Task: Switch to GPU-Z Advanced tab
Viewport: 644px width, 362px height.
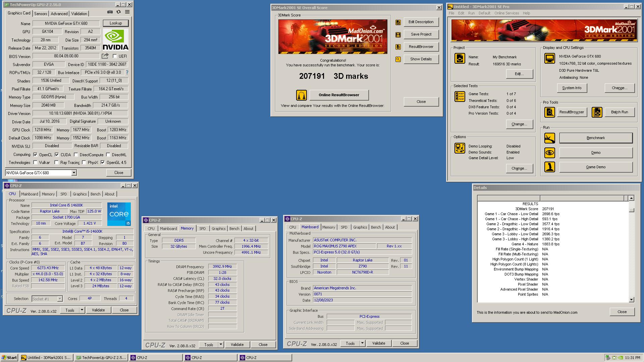Action: (x=59, y=14)
